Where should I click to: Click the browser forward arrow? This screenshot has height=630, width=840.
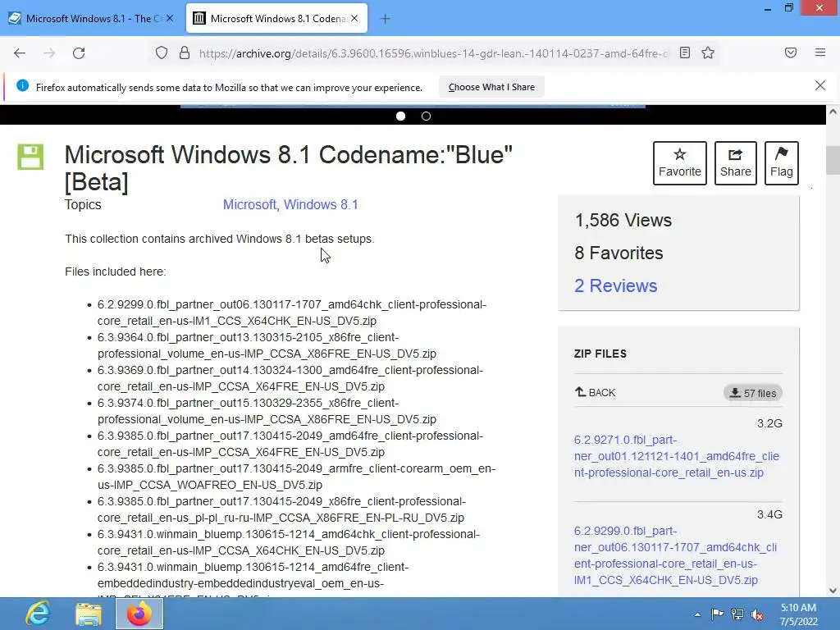(49, 53)
